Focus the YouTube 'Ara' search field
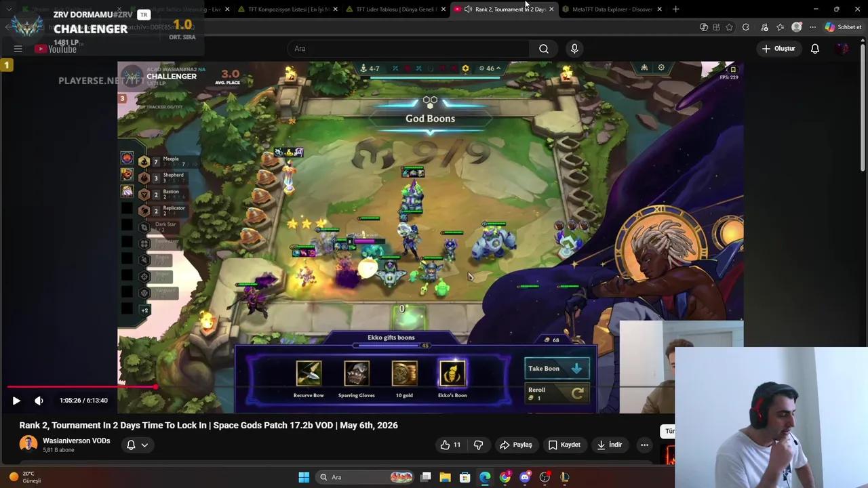The height and width of the screenshot is (488, 868). point(409,49)
